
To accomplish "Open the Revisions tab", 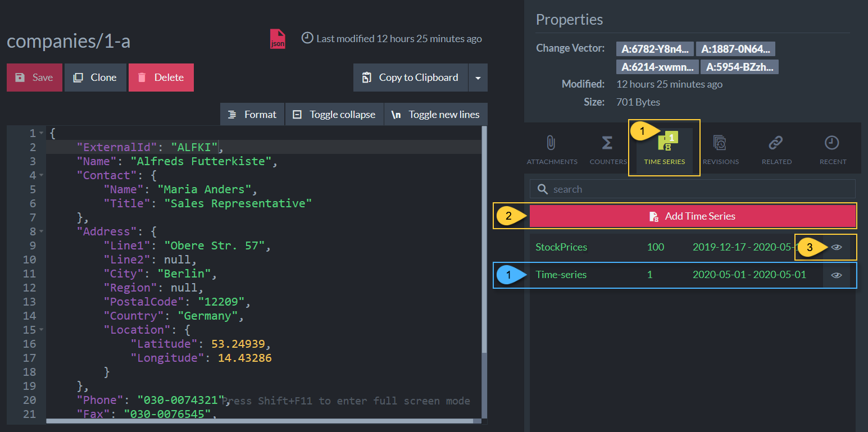I will pyautogui.click(x=720, y=150).
